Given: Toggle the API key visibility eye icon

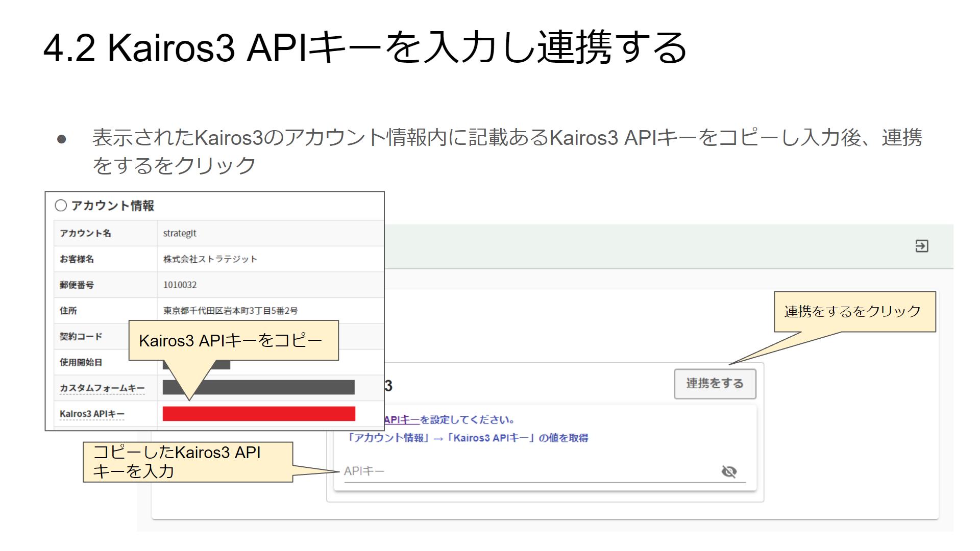Looking at the screenshot, I should click(729, 471).
